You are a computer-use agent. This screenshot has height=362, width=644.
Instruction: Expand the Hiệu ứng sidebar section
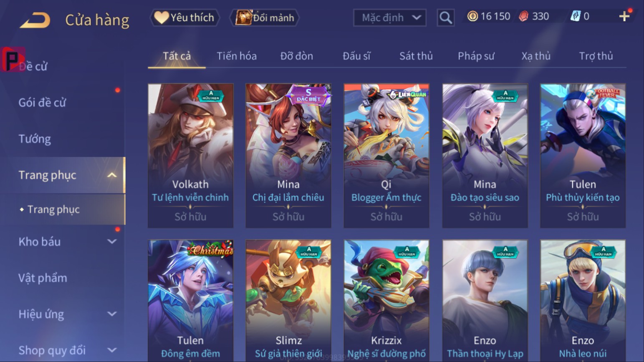(x=112, y=314)
